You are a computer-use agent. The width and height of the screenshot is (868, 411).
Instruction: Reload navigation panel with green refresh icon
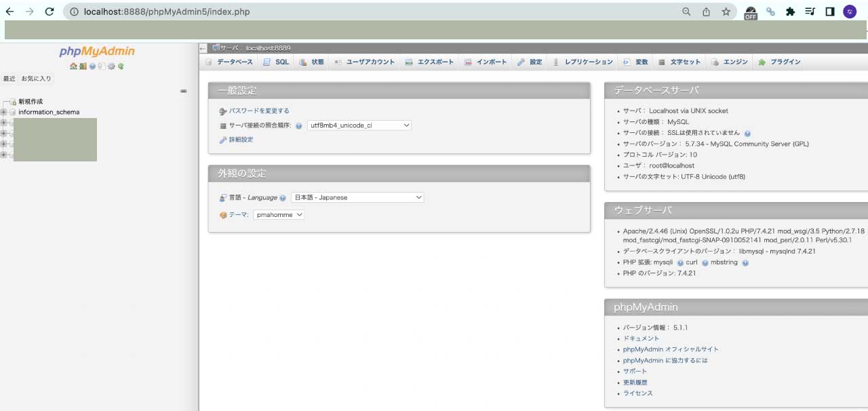click(121, 66)
